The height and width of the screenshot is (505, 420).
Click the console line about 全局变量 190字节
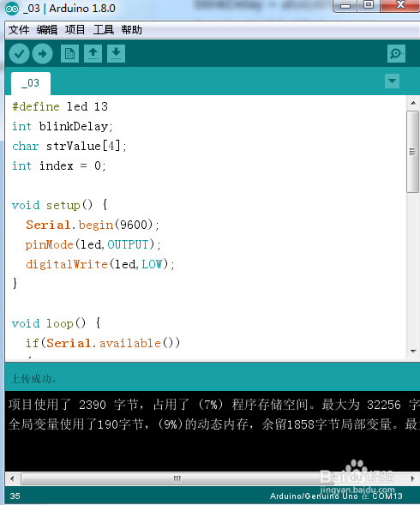point(214,424)
